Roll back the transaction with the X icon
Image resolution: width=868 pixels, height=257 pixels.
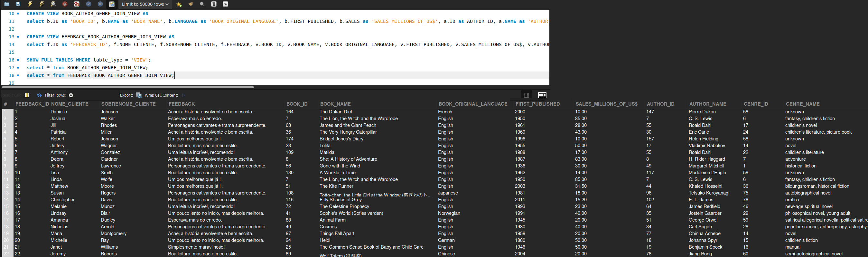pyautogui.click(x=100, y=4)
